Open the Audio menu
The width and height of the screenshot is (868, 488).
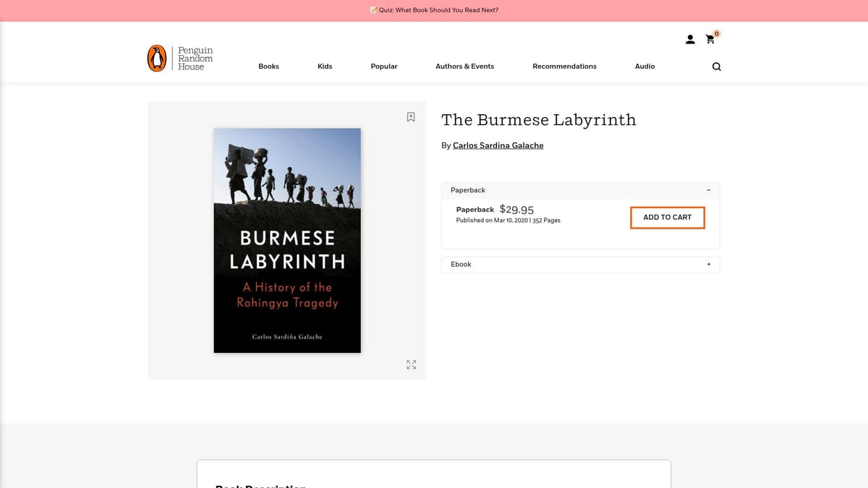[x=644, y=67]
